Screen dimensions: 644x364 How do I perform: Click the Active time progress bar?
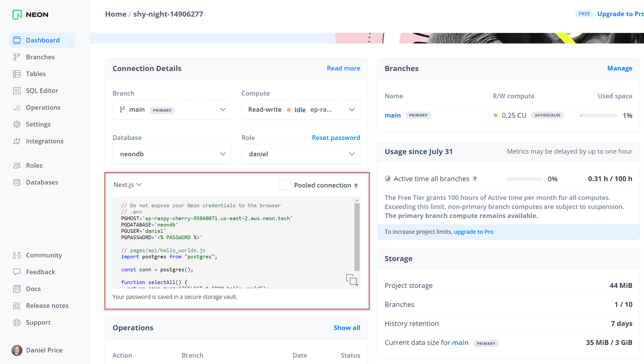[x=524, y=179]
